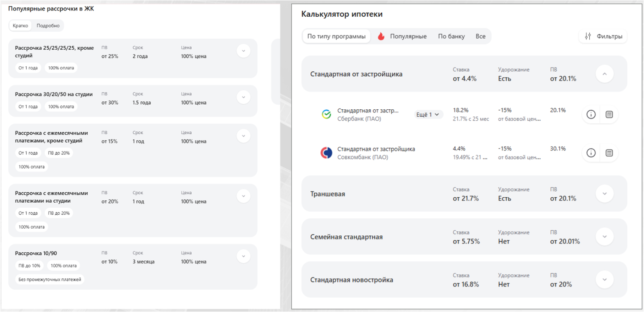The width and height of the screenshot is (644, 312).
Task: Open info icon for Сбербанк mortgage
Action: point(591,114)
